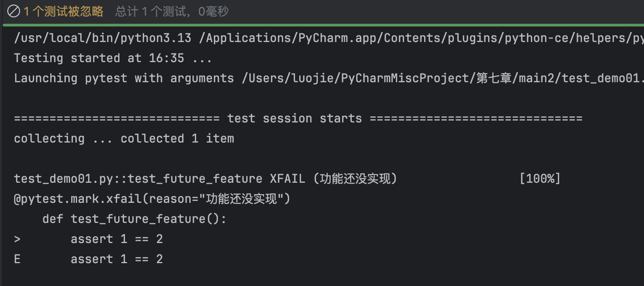Click the yellow "1 个测试被忽略" status label
The height and width of the screenshot is (286, 644).
[63, 11]
